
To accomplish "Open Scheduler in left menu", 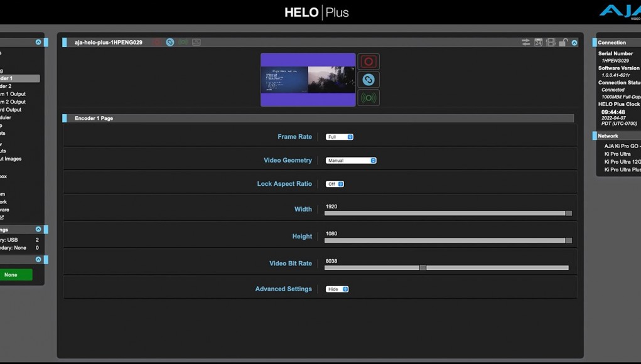I will (6, 117).
